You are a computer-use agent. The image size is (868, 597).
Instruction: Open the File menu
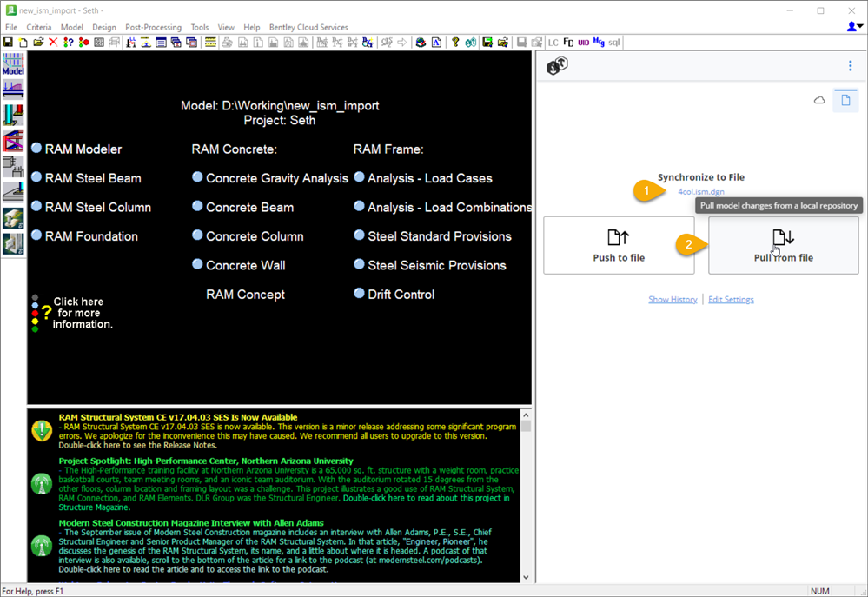[x=11, y=27]
